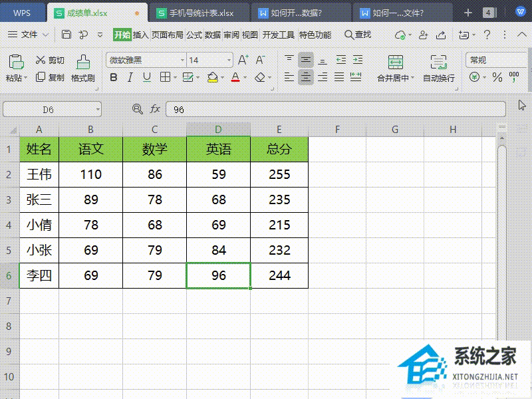Image resolution: width=532 pixels, height=399 pixels.
Task: Click the increase font size icon
Action: point(243,61)
